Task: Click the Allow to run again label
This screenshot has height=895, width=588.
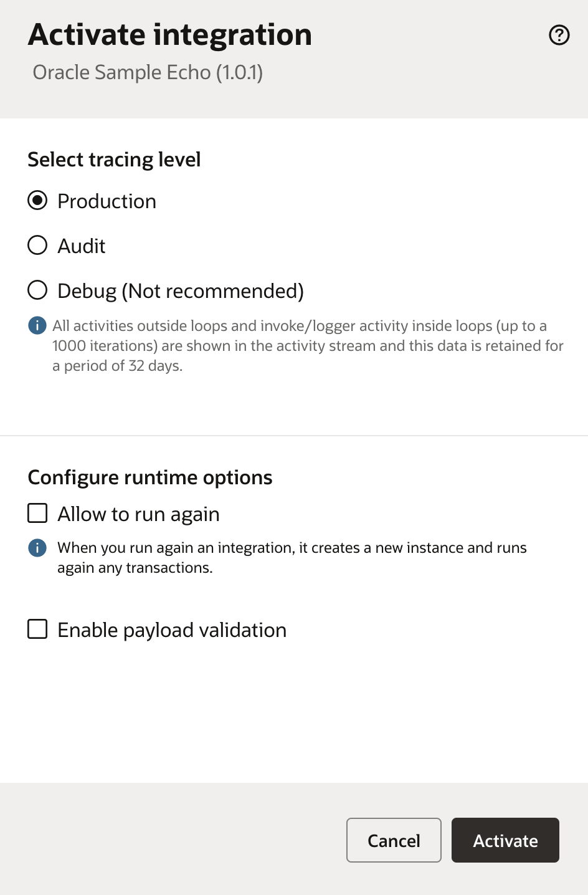Action: tap(138, 514)
